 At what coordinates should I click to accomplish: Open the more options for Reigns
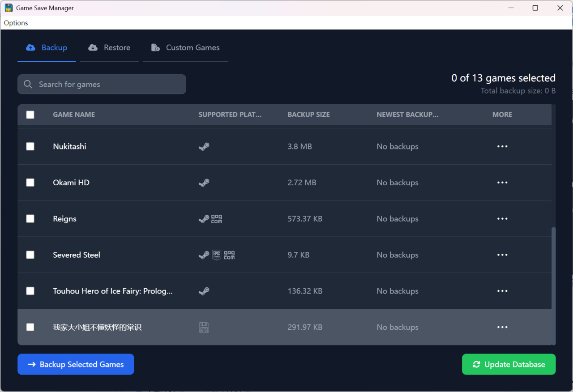pos(502,219)
